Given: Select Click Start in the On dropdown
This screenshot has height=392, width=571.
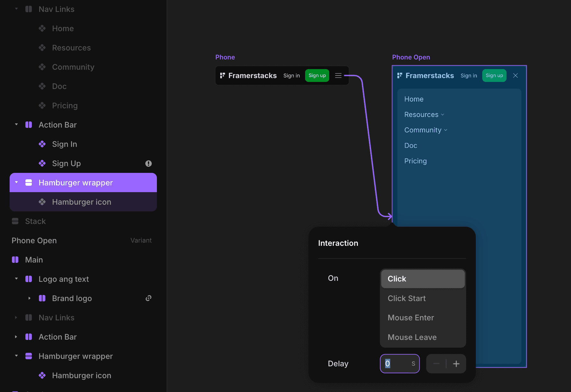Looking at the screenshot, I should coord(406,298).
